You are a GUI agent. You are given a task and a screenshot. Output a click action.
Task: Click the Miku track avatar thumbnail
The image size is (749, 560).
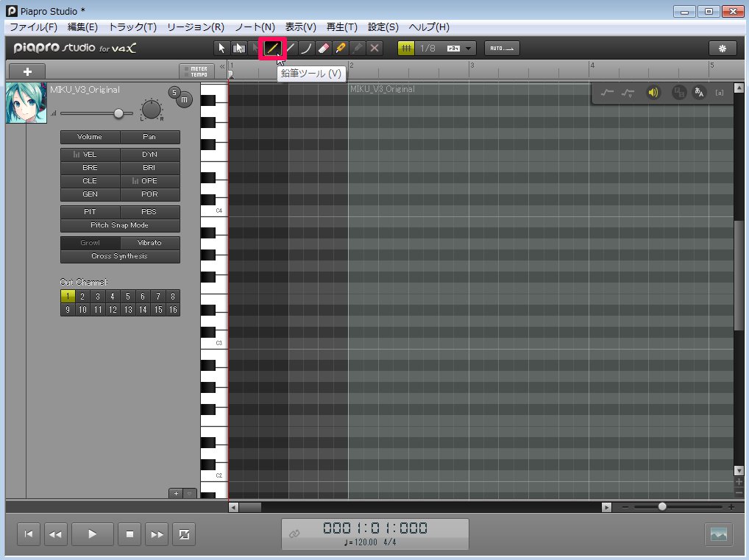coord(26,103)
